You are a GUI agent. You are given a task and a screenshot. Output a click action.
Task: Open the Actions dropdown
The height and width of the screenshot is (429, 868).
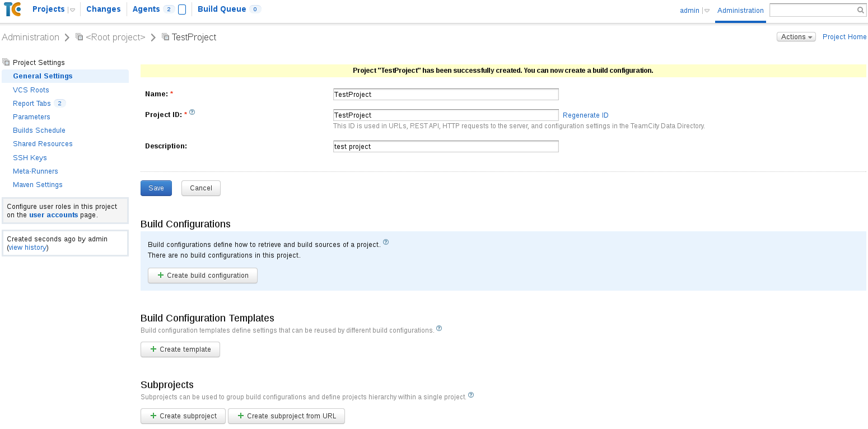796,37
